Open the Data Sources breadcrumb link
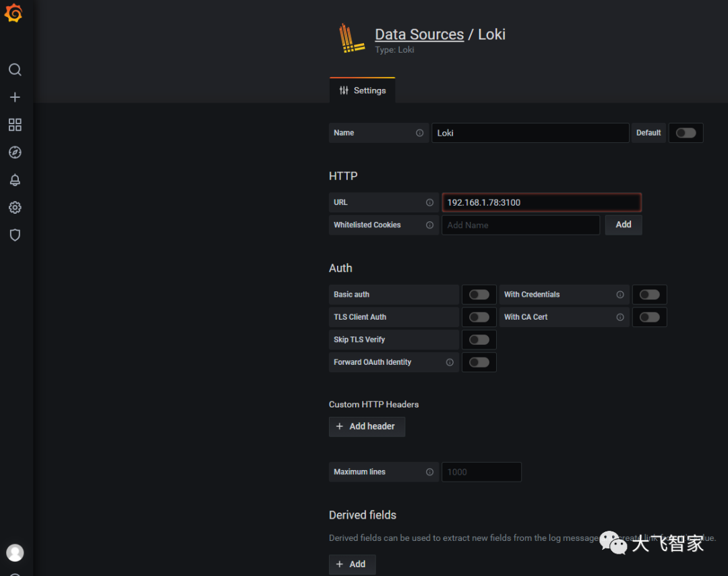728x576 pixels. pos(419,34)
